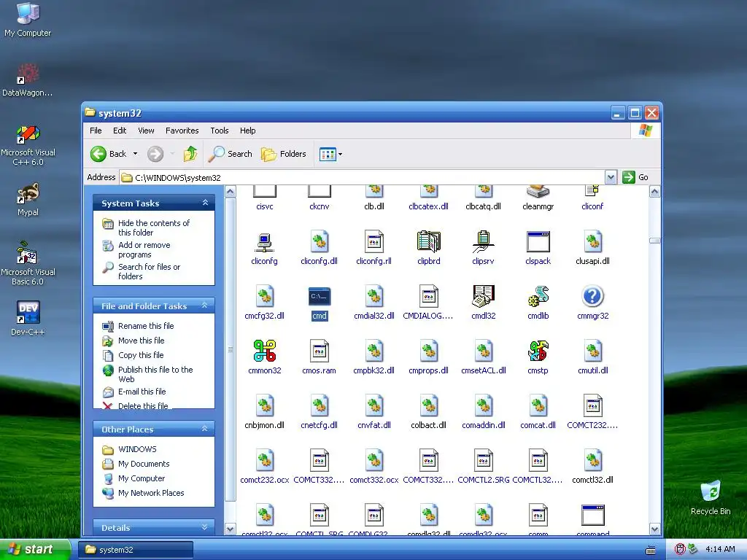The width and height of the screenshot is (747, 560).
Task: Select the clipsrv file icon
Action: pos(483,248)
